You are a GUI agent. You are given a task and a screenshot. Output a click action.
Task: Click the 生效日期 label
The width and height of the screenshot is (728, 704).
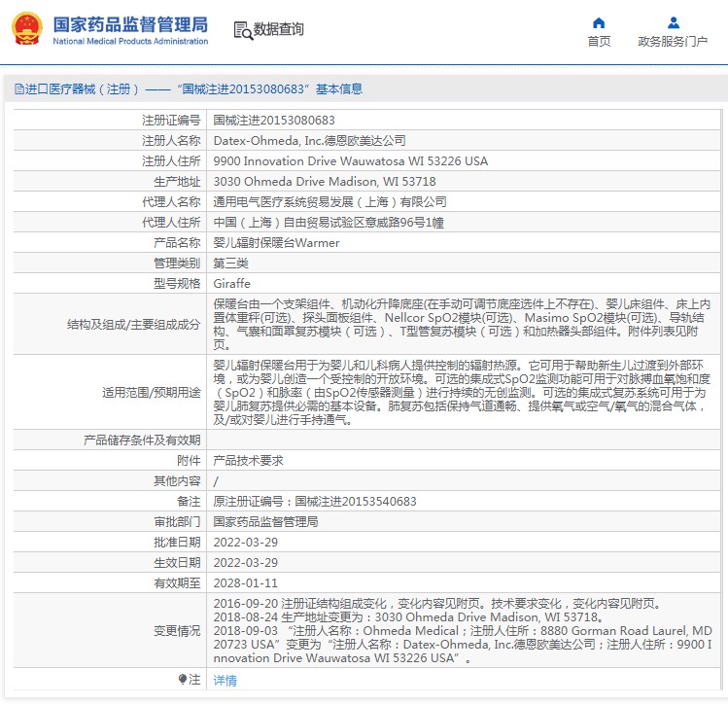[x=177, y=563]
